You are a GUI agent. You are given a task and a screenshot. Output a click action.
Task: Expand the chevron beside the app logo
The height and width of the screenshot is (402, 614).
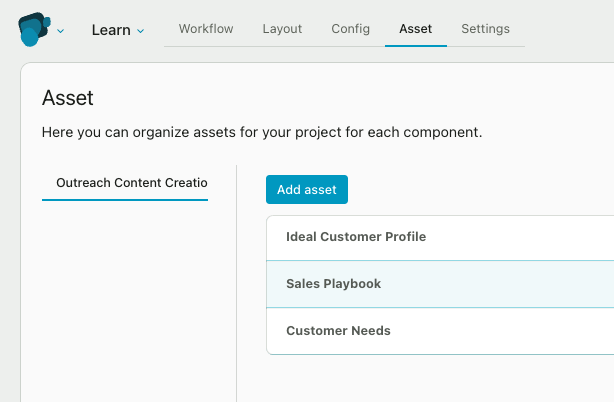pyautogui.click(x=60, y=31)
